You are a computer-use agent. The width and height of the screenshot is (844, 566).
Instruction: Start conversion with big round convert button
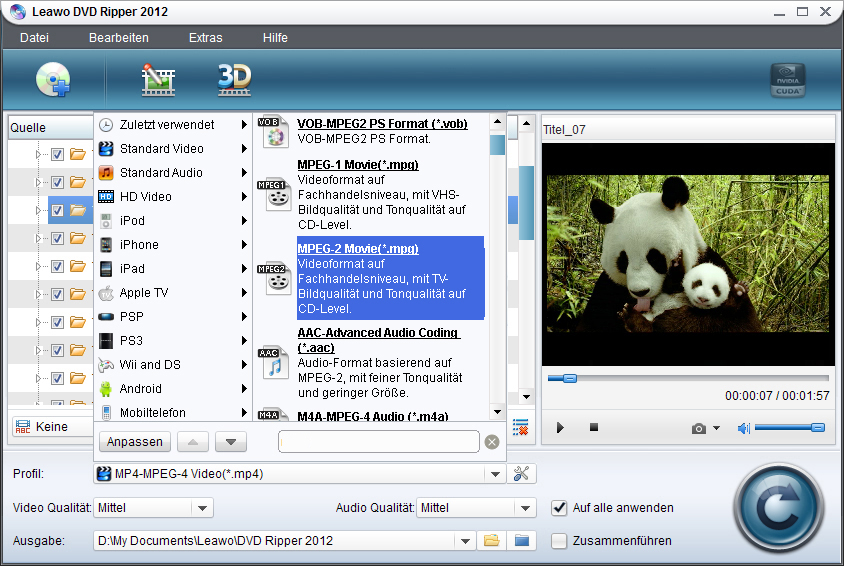point(778,507)
